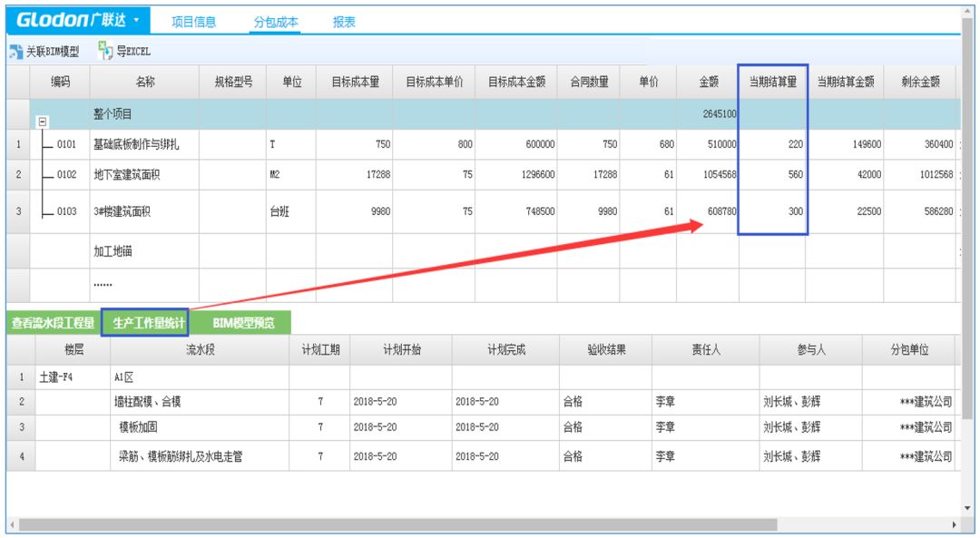
Task: Click the scroll-down arrow of vertical scrollbar
Action: (967, 508)
